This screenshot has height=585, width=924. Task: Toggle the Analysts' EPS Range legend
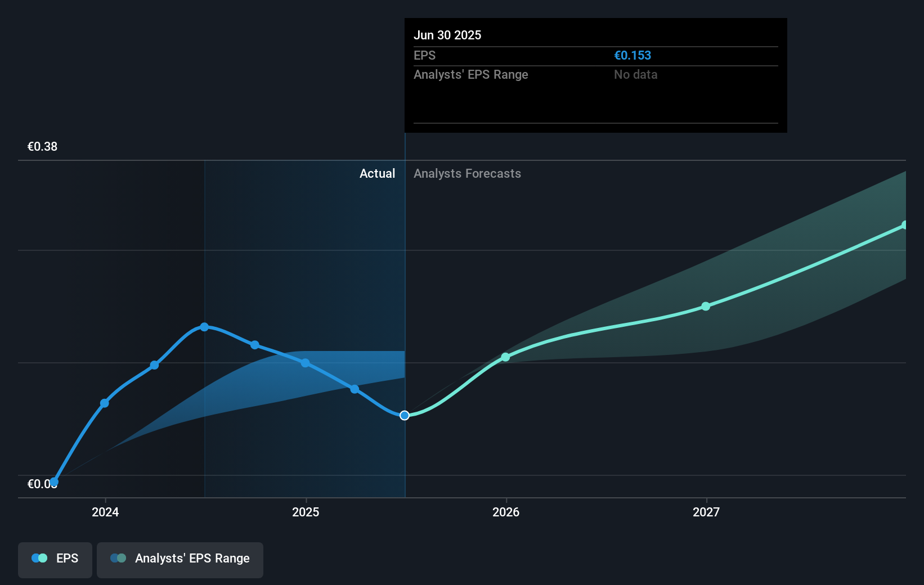tap(180, 560)
